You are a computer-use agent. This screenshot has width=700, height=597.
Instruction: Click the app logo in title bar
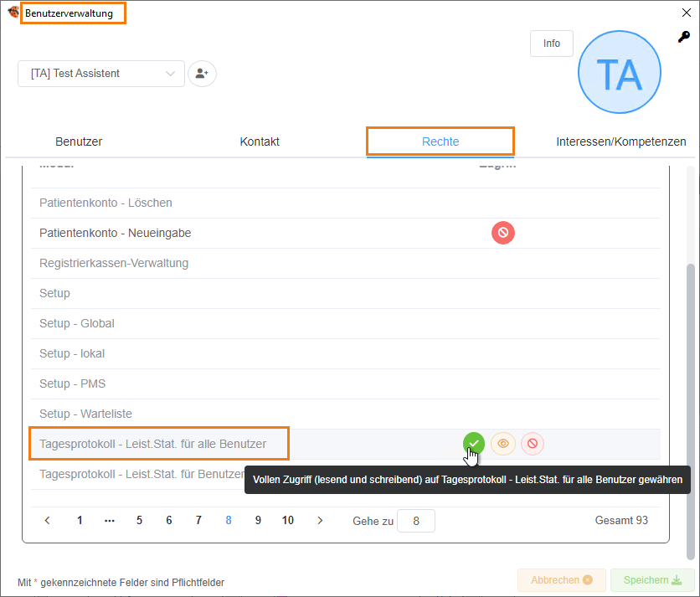[13, 13]
